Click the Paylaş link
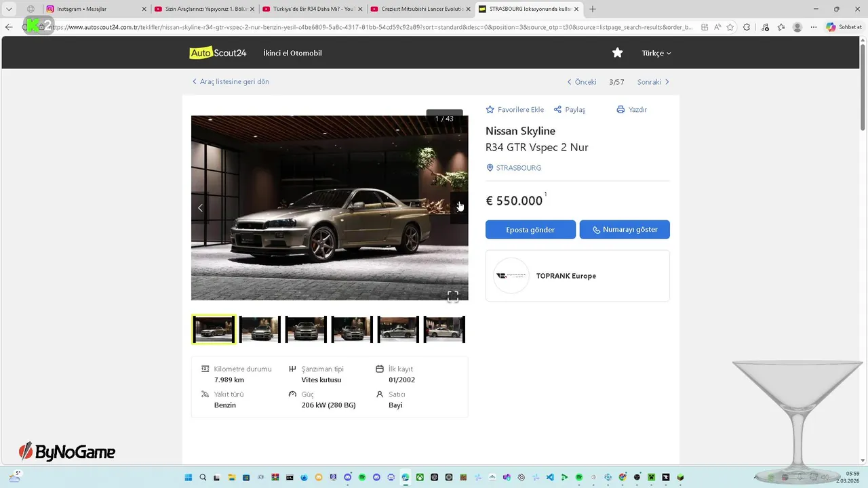The image size is (868, 488). click(x=575, y=110)
